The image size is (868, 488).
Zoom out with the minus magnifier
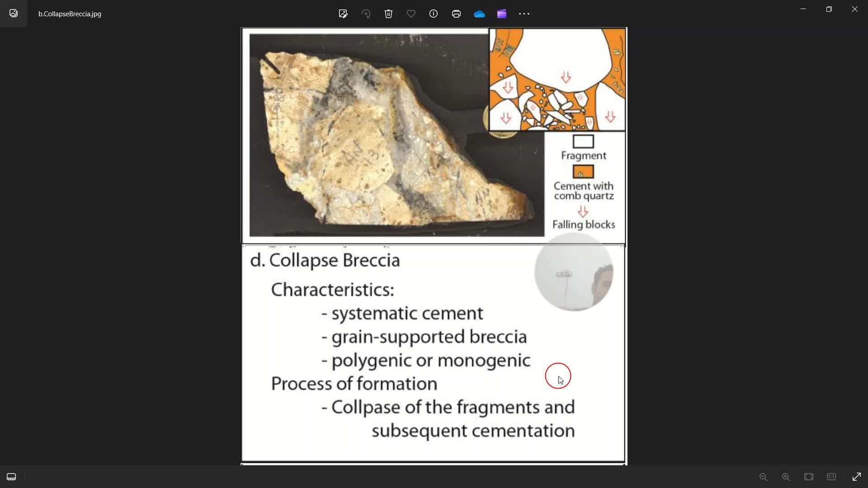point(764,477)
